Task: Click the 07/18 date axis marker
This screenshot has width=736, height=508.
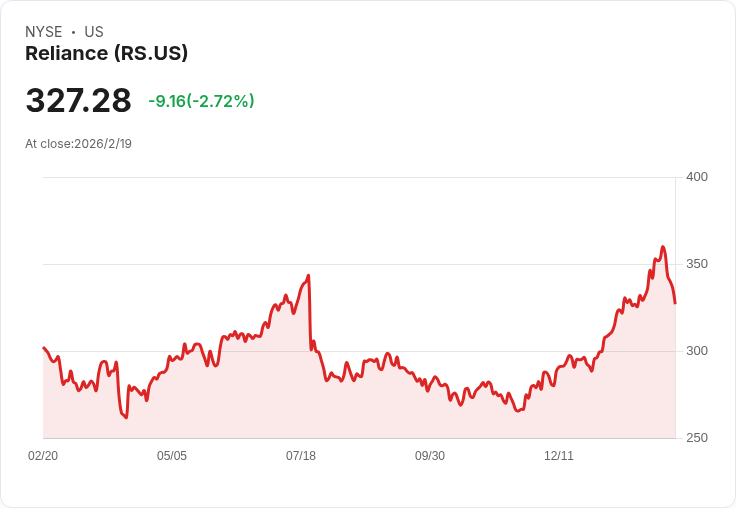Action: [x=301, y=456]
